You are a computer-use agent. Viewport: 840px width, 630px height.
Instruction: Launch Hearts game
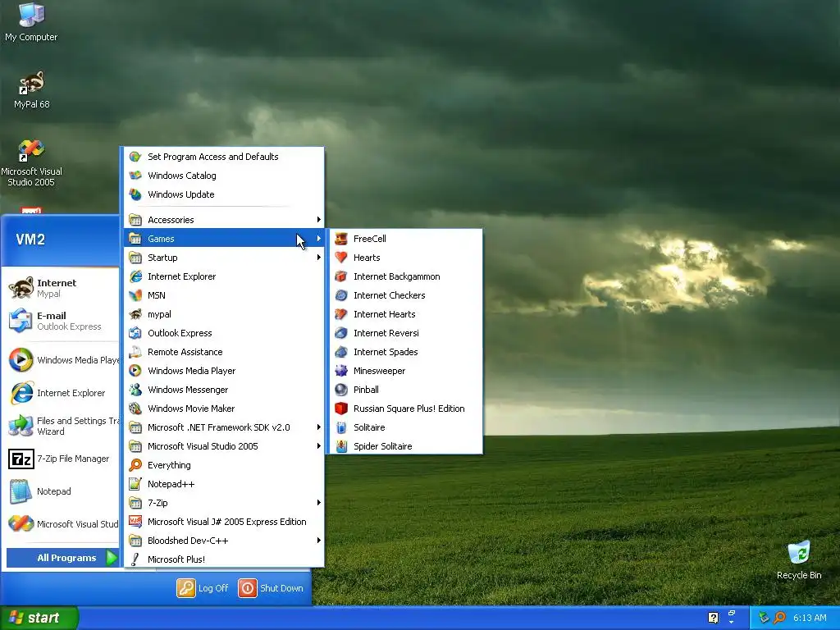405,258
